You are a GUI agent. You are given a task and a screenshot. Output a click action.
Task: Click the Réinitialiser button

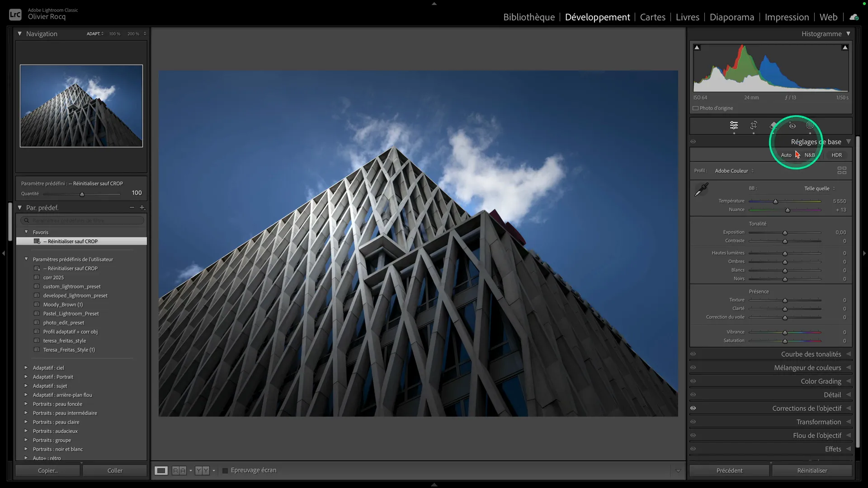[812, 470]
